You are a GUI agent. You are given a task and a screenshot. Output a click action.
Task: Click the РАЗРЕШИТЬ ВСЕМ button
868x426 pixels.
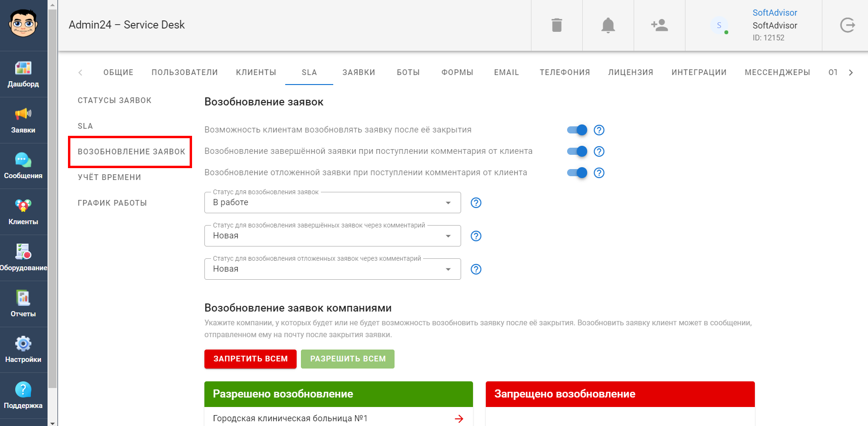point(347,359)
